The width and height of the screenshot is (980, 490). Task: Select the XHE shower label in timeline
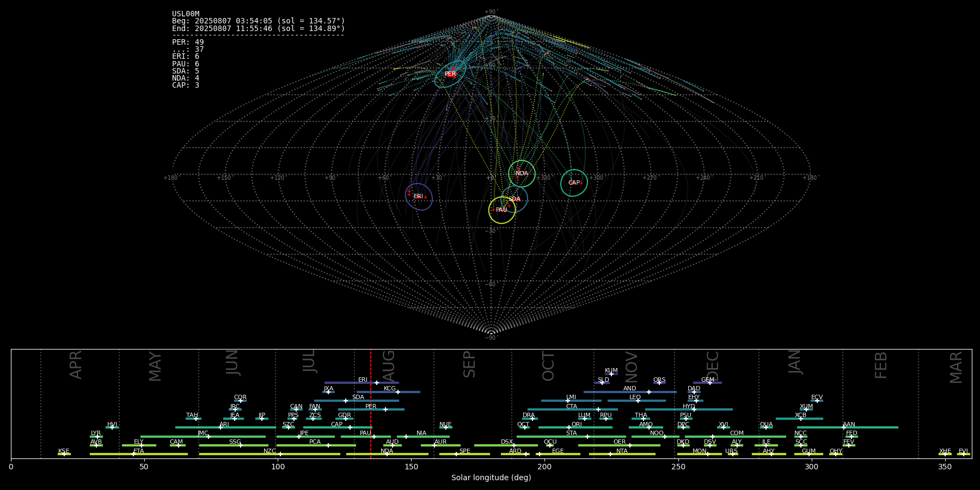tap(945, 451)
